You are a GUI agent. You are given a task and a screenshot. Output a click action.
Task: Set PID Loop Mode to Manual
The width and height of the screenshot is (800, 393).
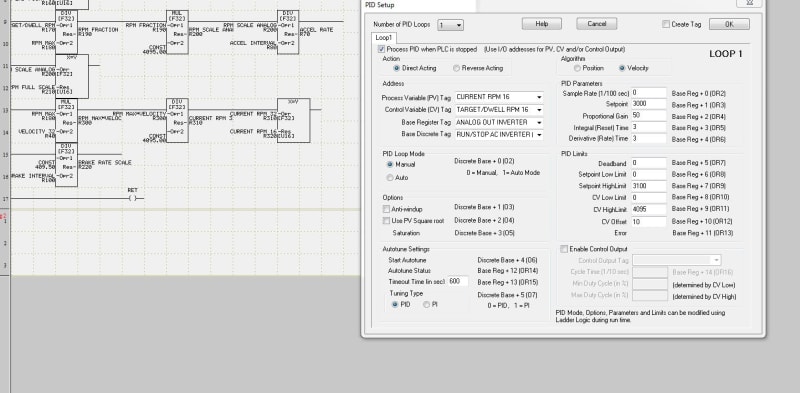pos(390,165)
